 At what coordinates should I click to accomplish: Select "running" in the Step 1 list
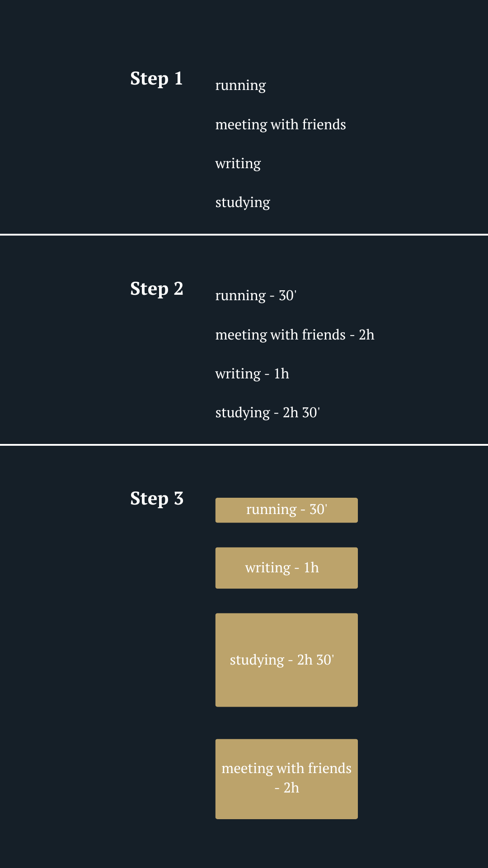[240, 85]
